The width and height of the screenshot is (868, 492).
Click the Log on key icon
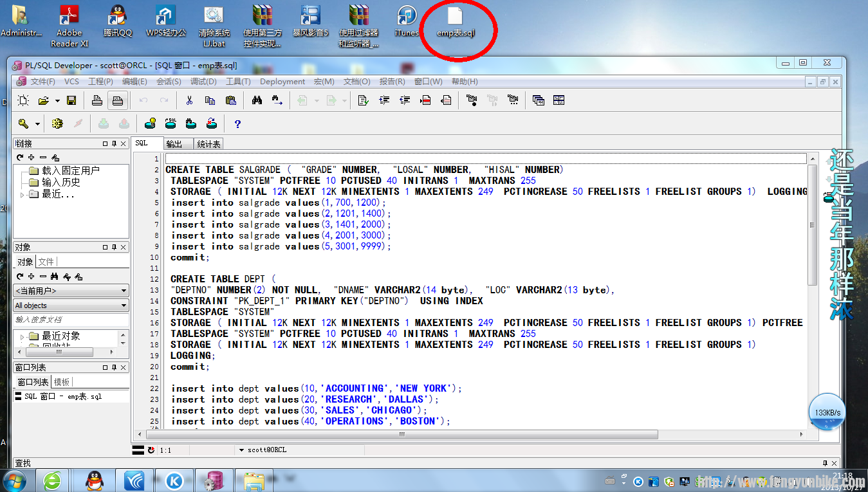[23, 123]
